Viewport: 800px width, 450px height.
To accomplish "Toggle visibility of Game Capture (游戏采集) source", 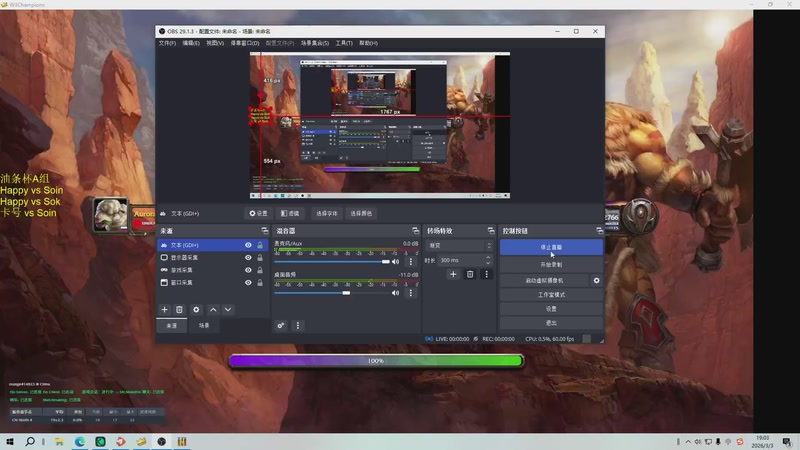I will pyautogui.click(x=248, y=270).
